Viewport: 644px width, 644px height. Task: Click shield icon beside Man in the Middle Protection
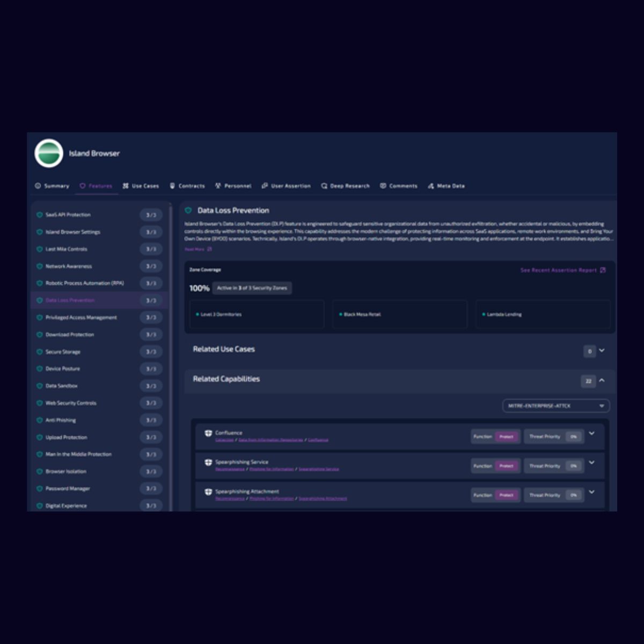click(x=39, y=454)
